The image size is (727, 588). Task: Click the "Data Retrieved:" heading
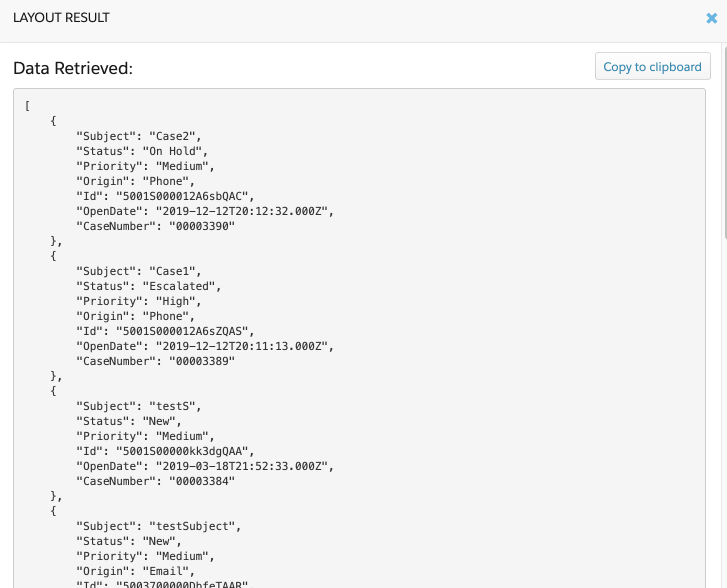(73, 68)
